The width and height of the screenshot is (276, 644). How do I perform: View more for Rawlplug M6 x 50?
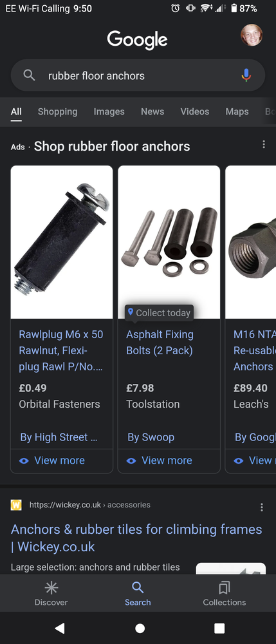pyautogui.click(x=52, y=460)
